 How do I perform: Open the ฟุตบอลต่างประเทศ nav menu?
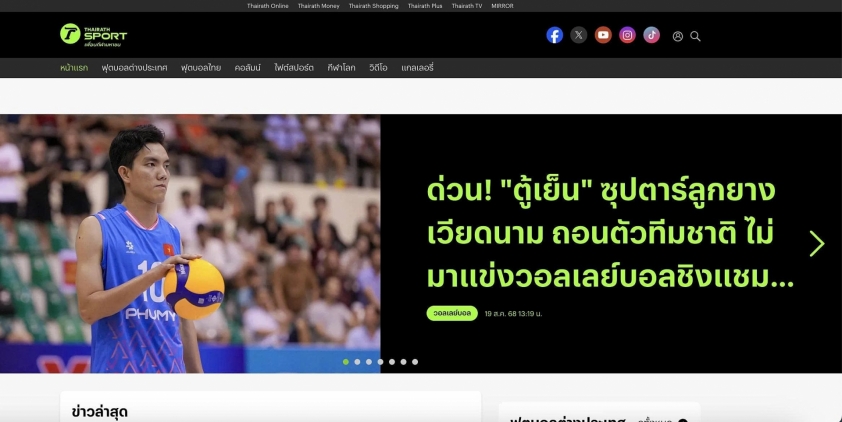point(134,68)
